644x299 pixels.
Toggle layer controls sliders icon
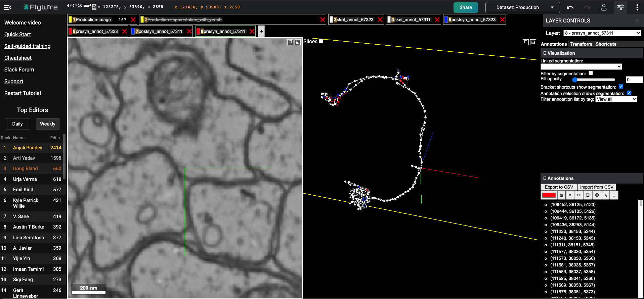click(620, 7)
